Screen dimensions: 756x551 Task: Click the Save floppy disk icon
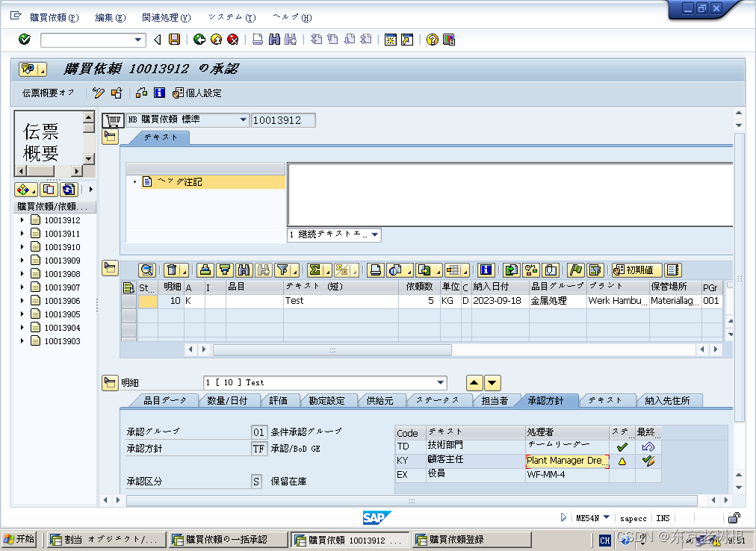174,40
